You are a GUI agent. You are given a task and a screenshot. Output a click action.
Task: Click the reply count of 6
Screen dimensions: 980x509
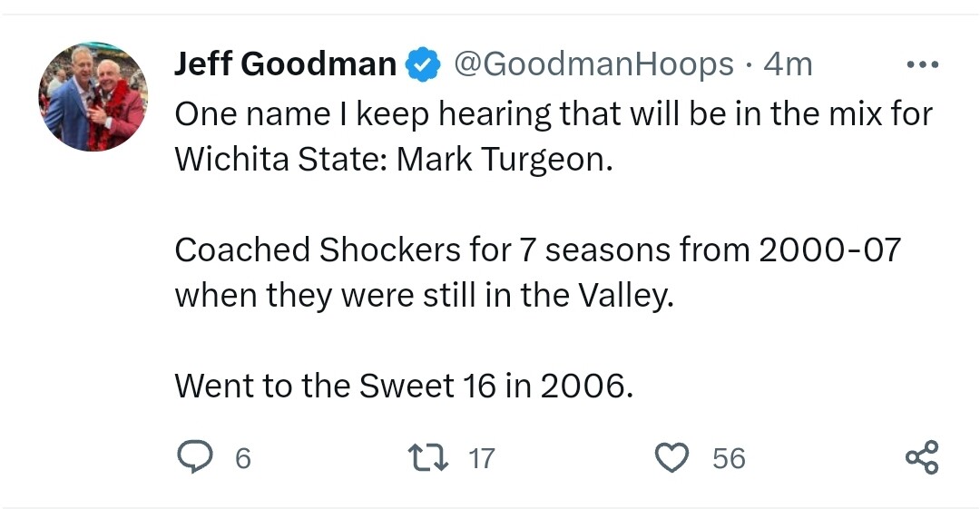pos(242,458)
